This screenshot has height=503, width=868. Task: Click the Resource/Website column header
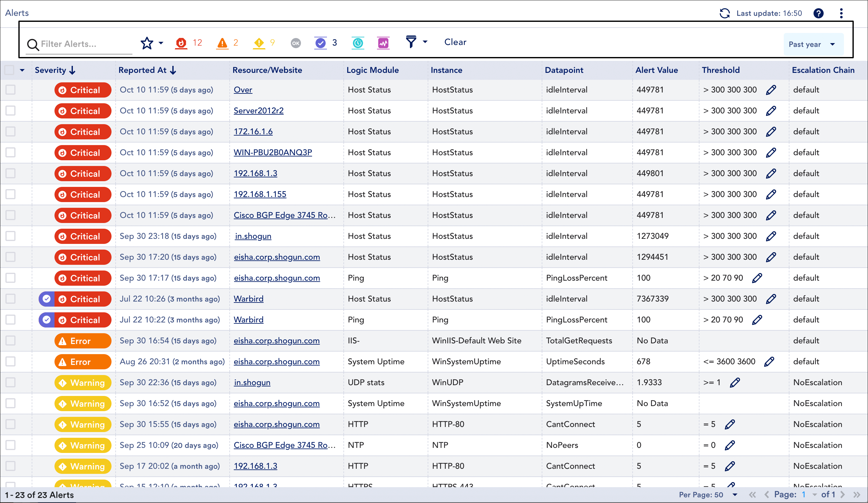point(267,70)
